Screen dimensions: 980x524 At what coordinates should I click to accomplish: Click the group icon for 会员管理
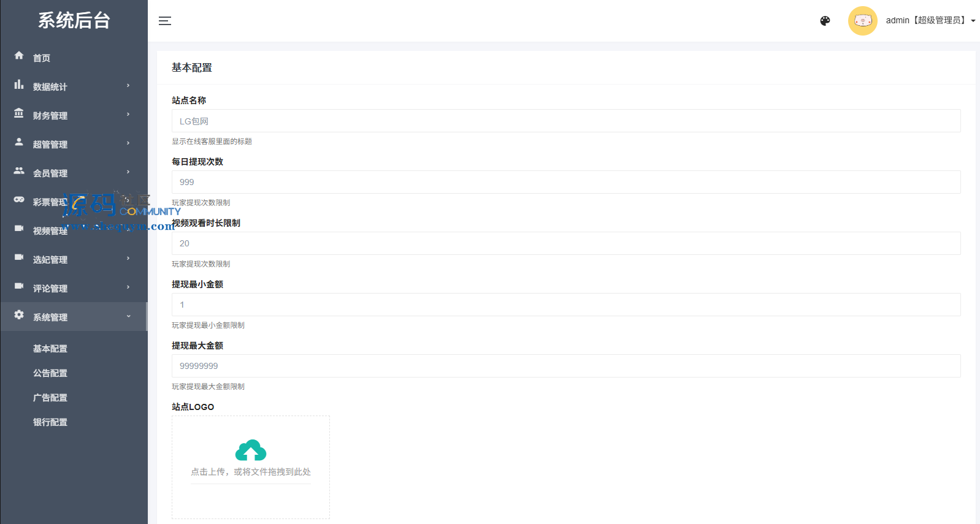(19, 171)
